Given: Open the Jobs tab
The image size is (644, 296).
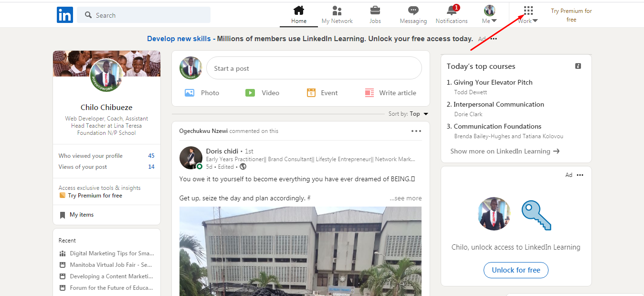Looking at the screenshot, I should click(x=375, y=15).
